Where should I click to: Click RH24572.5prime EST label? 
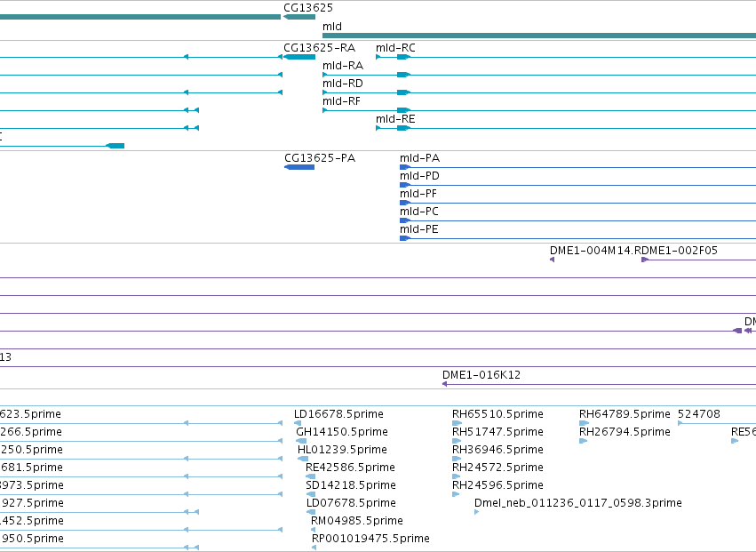tap(497, 468)
